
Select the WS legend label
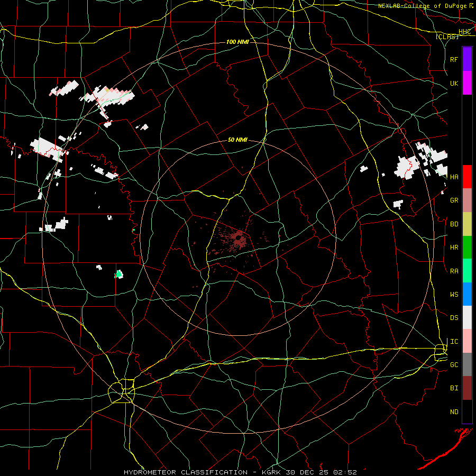[x=454, y=294]
